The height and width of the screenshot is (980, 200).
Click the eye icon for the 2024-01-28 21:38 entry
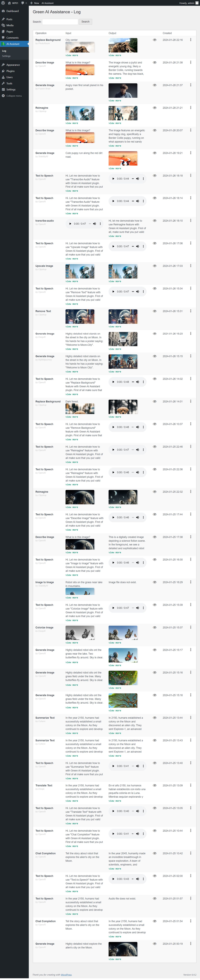tap(155, 62)
